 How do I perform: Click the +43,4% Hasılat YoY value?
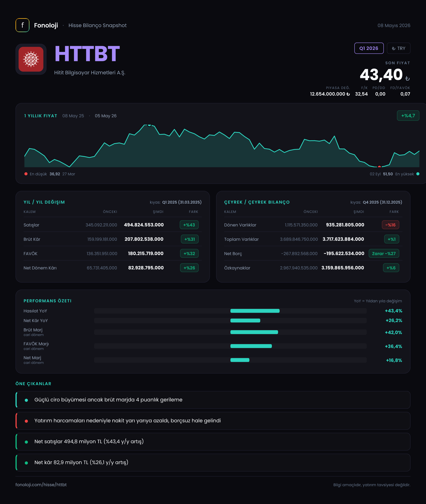393,311
